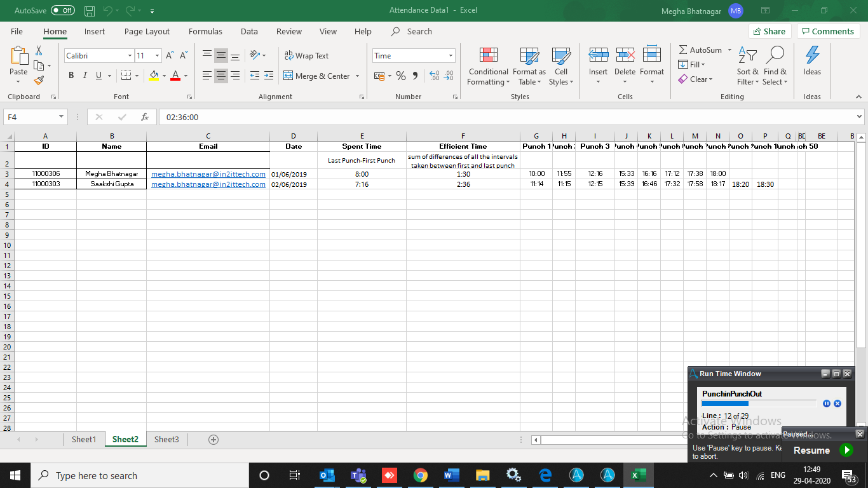Screen dimensions: 868x488
Task: Click the Ideas icon in ribbon
Action: tap(812, 62)
